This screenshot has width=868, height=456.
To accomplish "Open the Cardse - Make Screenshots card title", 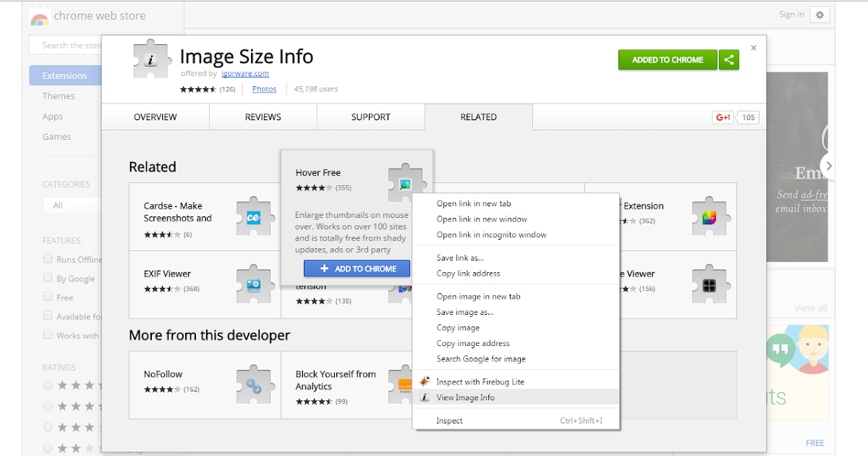I will [x=178, y=211].
